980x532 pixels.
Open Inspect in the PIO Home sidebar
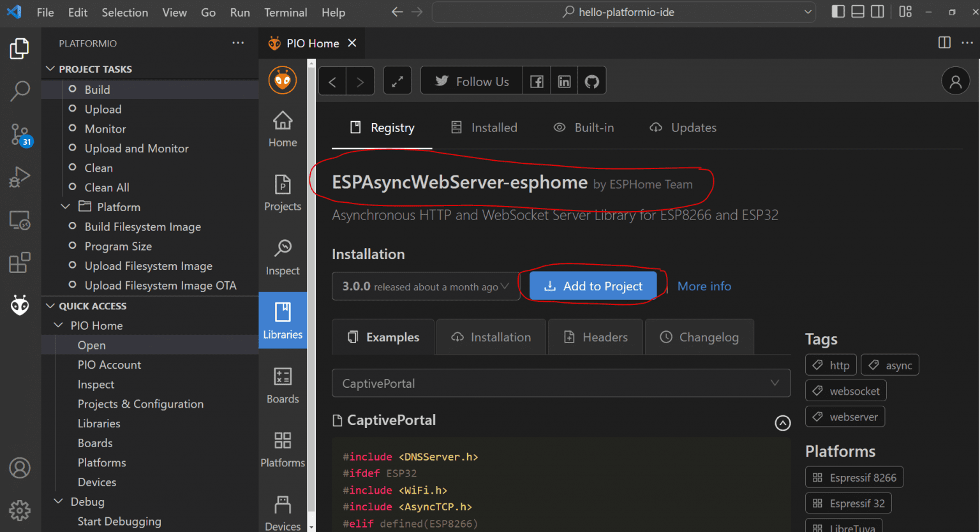[x=283, y=258]
